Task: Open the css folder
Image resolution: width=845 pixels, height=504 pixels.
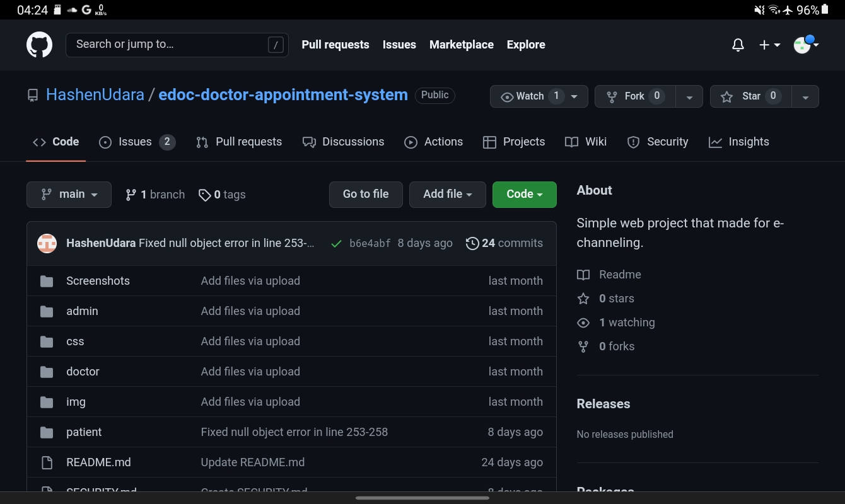Action: tap(75, 341)
